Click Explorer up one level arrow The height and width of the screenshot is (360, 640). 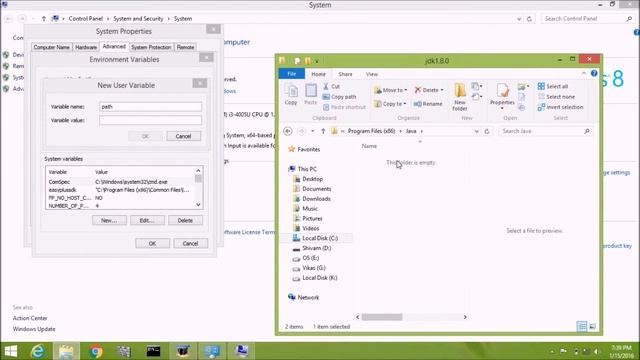323,131
